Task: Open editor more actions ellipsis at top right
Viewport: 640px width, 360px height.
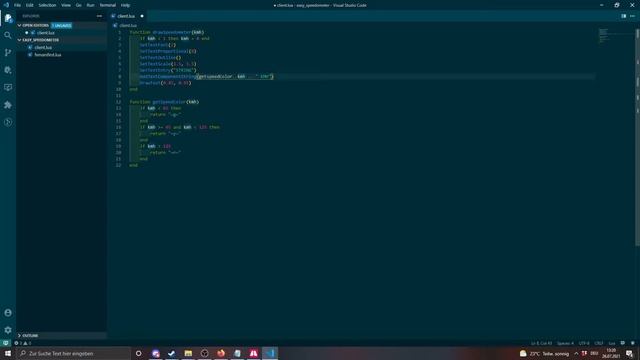Action: 632,16
